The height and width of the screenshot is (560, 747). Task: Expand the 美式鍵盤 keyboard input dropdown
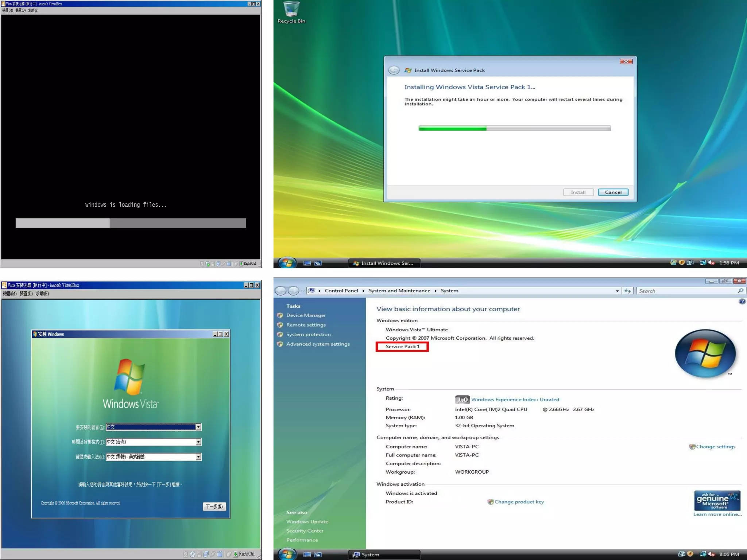point(198,457)
